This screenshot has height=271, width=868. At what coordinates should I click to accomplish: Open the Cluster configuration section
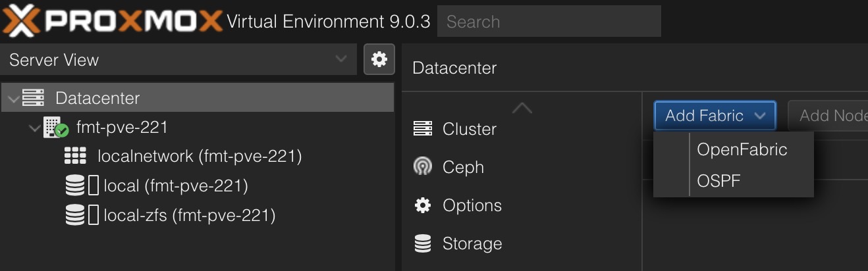[469, 129]
